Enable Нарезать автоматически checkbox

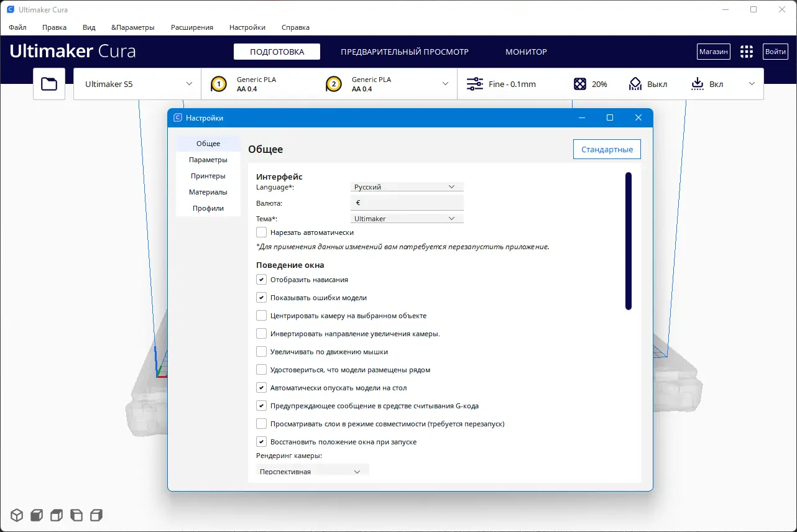click(x=262, y=232)
